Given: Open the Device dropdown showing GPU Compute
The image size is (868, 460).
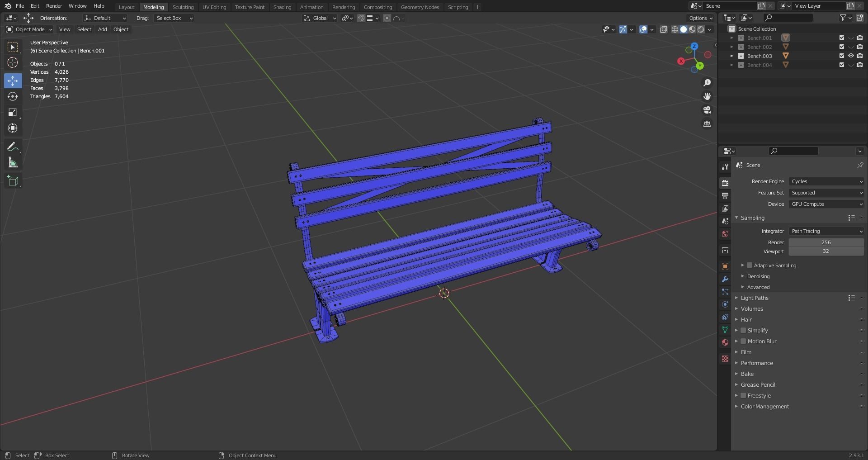Looking at the screenshot, I should click(826, 204).
